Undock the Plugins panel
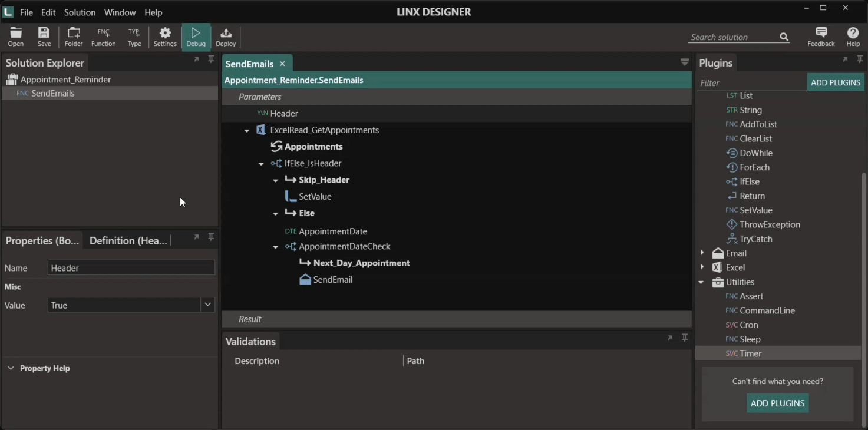The image size is (868, 430). coord(845,59)
